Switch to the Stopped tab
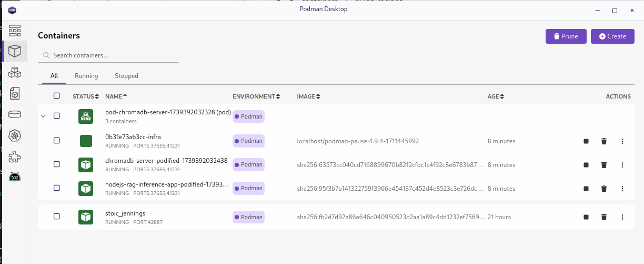Image resolution: width=644 pixels, height=264 pixels. [x=126, y=76]
